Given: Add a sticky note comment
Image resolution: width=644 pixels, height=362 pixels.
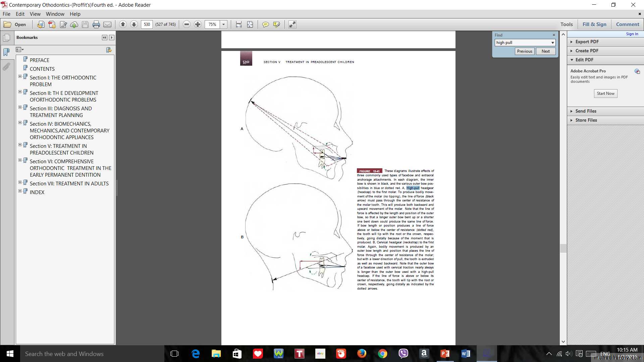Looking at the screenshot, I should (x=265, y=24).
